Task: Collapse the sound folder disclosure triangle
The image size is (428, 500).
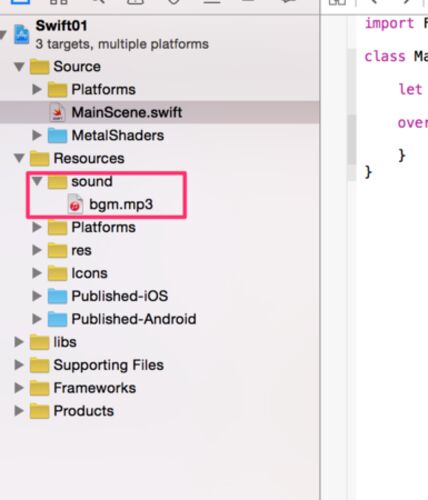Action: click(x=37, y=181)
